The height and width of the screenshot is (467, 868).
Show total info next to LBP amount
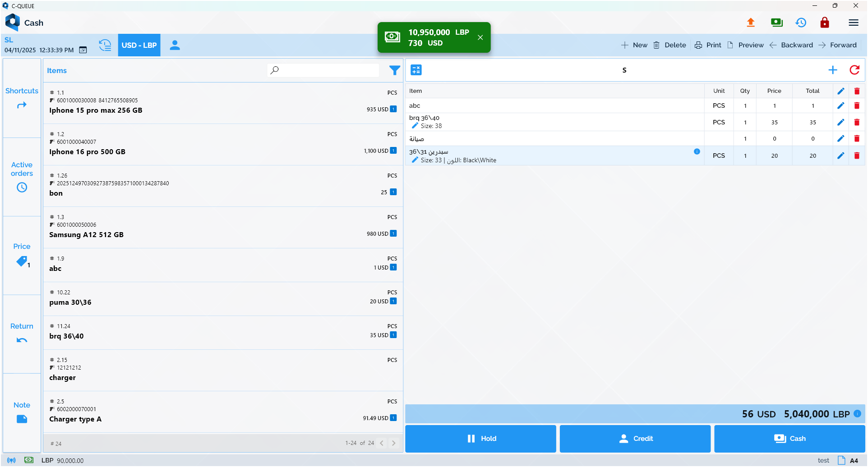pyautogui.click(x=858, y=414)
